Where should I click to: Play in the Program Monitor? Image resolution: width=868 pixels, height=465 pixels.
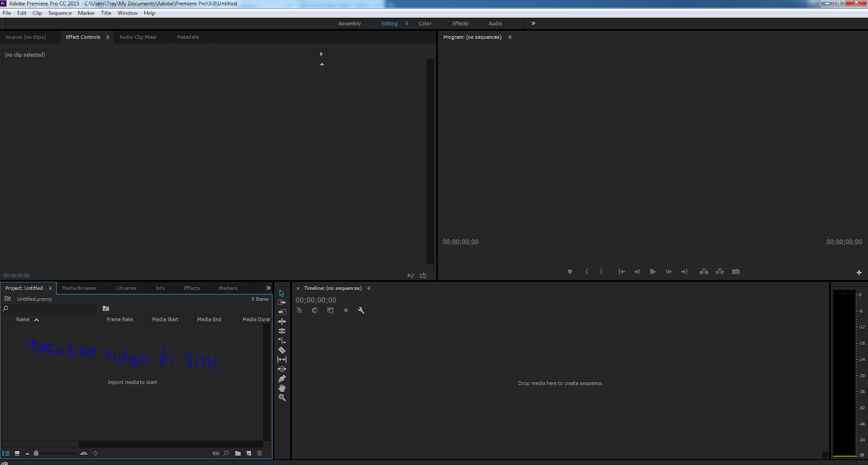pos(653,272)
